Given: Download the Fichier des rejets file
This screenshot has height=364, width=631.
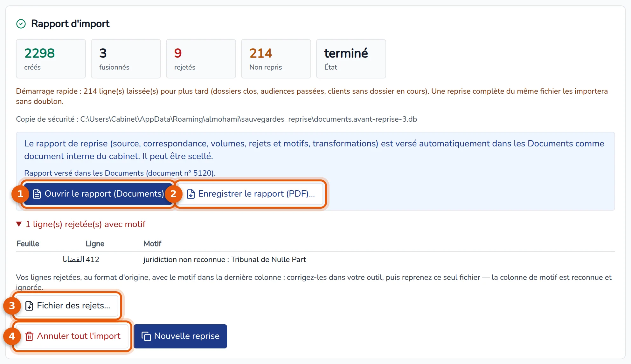Looking at the screenshot, I should click(67, 306).
